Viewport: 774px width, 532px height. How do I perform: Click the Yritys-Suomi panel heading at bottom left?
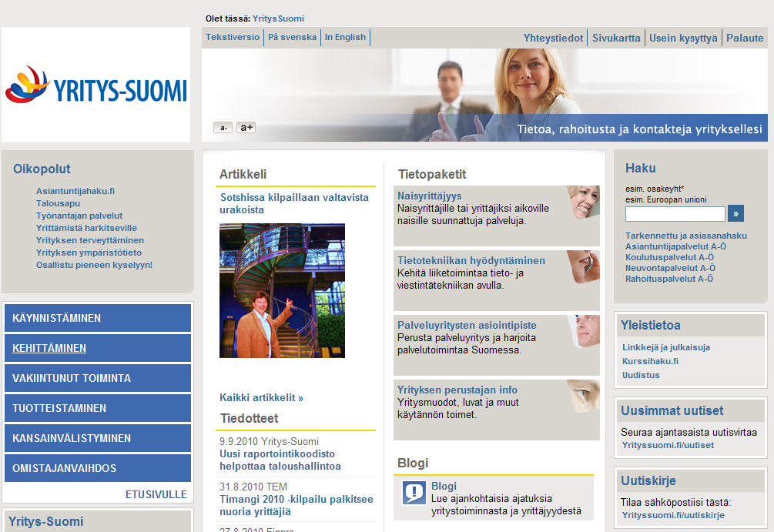tap(46, 522)
